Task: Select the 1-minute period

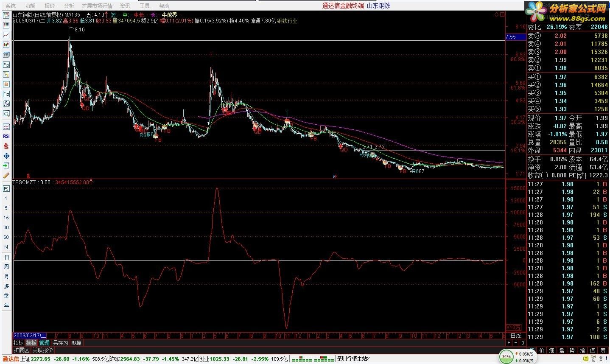Action: pos(6,199)
